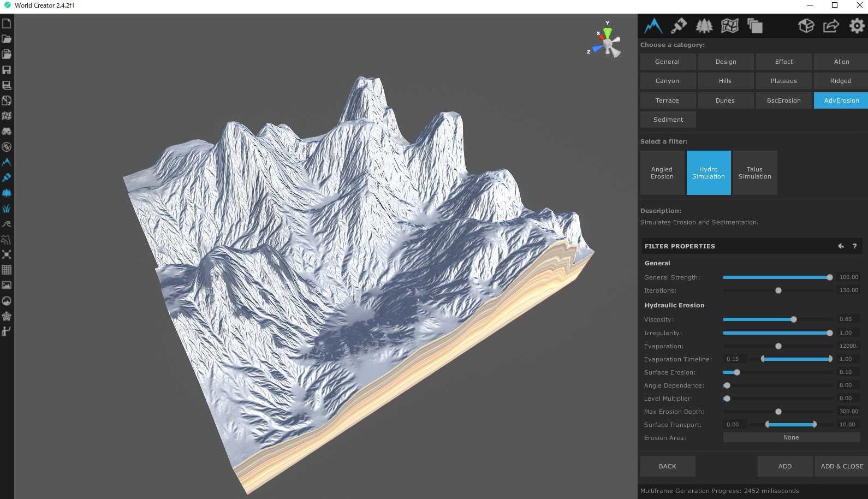Click the New Project page icon
The image size is (868, 499).
click(x=7, y=23)
